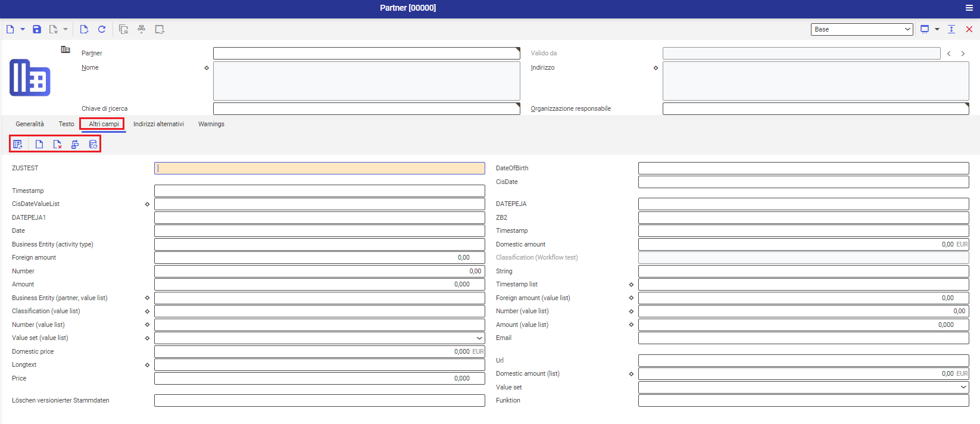Open the hamburger menu in the title bar
Image resolution: width=980 pixels, height=424 pixels.
click(x=969, y=8)
